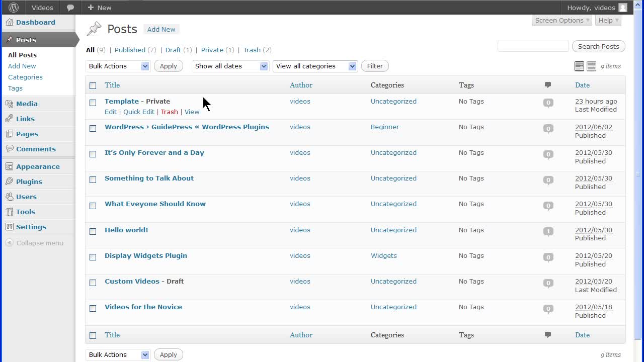Click the Search Posts button
644x362 pixels.
click(599, 46)
